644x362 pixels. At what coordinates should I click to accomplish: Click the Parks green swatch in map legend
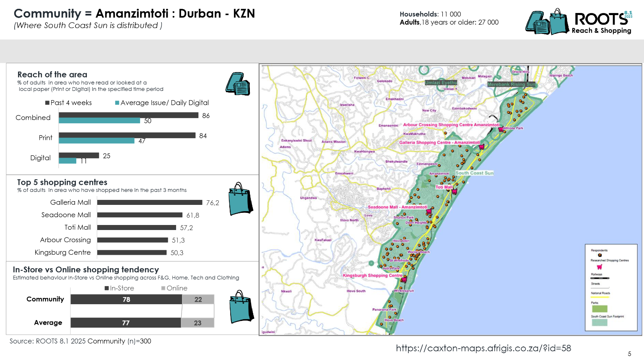(599, 309)
